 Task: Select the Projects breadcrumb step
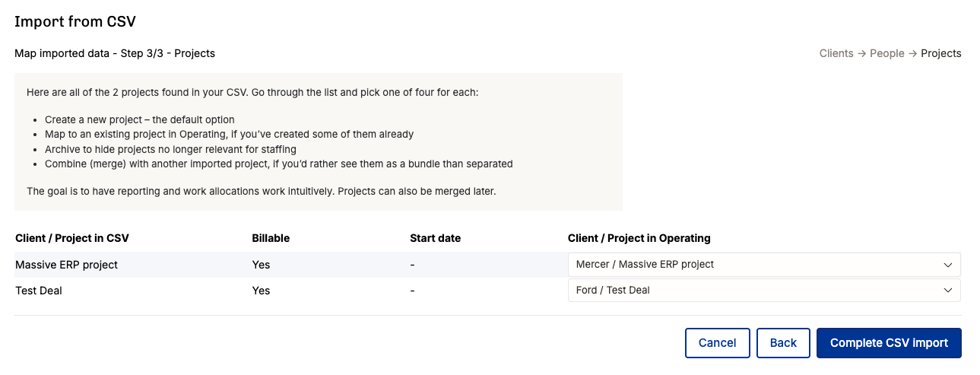pyautogui.click(x=941, y=53)
